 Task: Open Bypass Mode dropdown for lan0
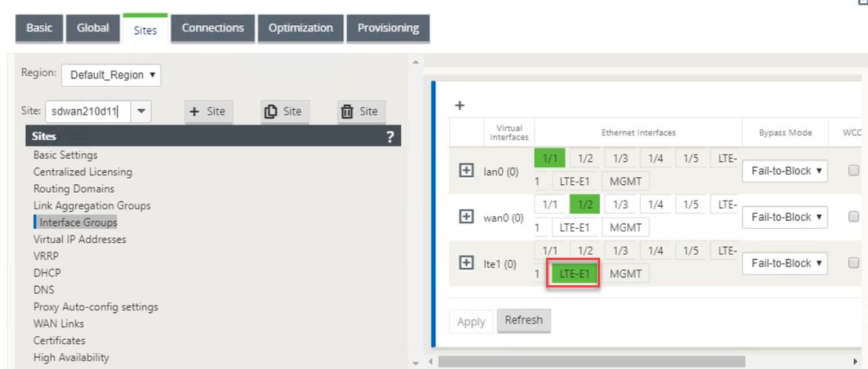(785, 171)
